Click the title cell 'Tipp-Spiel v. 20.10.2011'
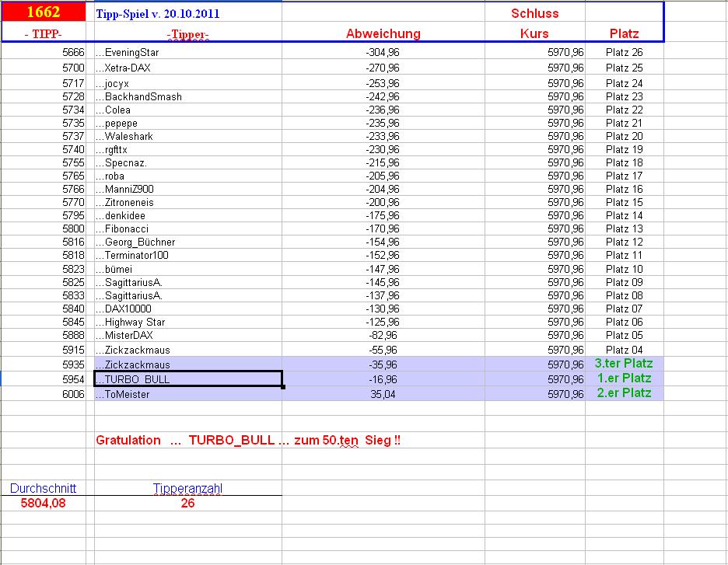The height and width of the screenshot is (565, 728). tap(188, 13)
